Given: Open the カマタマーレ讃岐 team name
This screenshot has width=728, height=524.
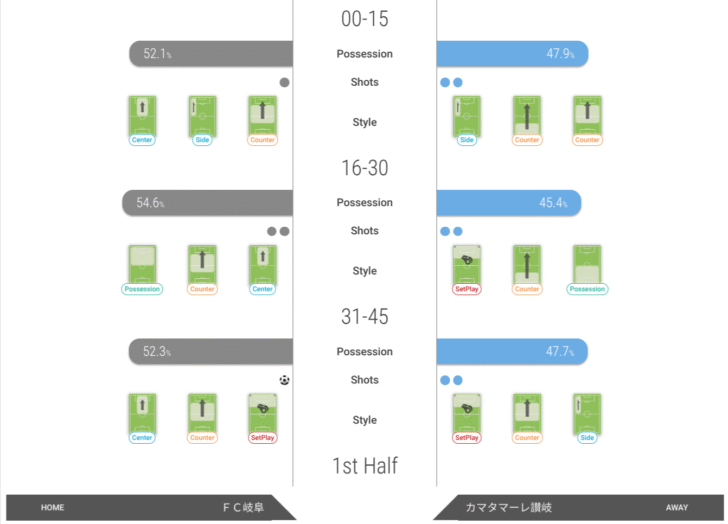Looking at the screenshot, I should (x=506, y=508).
